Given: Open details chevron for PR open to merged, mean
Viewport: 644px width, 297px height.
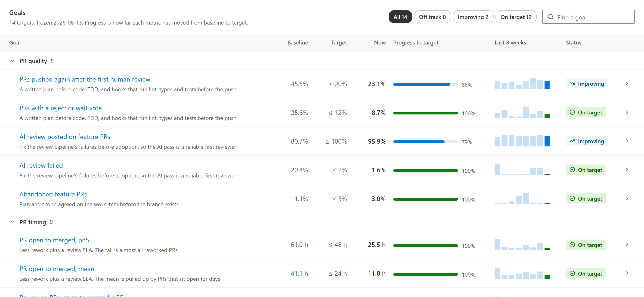Looking at the screenshot, I should coord(627,273).
